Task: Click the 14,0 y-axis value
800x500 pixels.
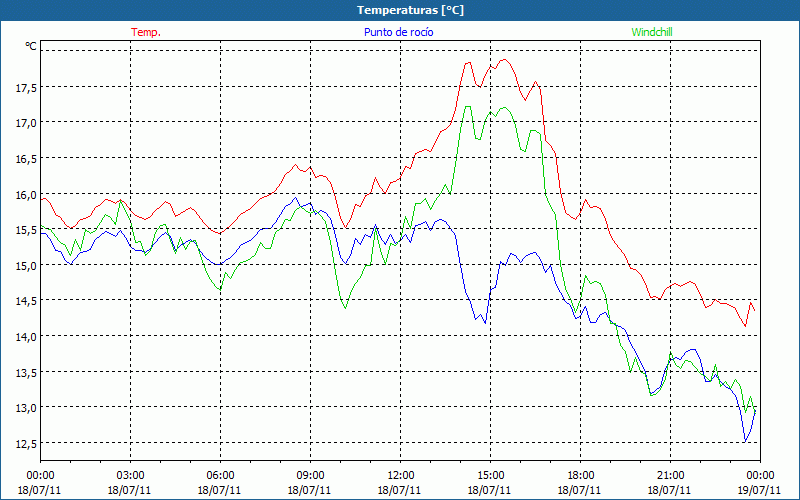Action: 26,337
